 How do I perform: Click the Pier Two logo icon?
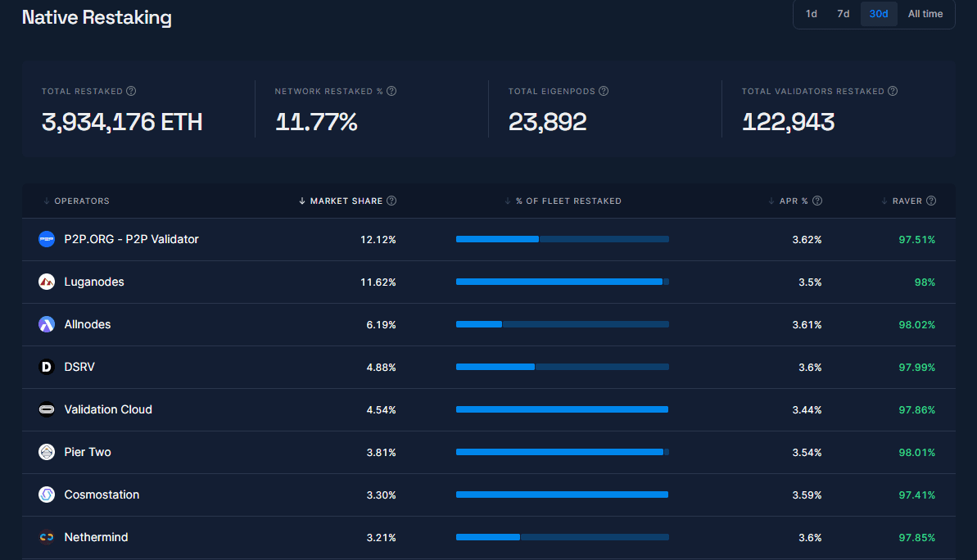click(x=47, y=452)
